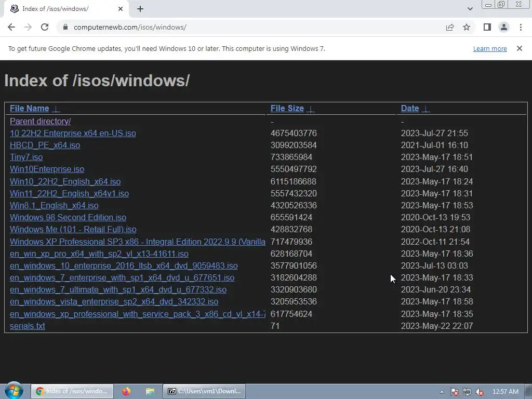Screen dimensions: 532x399
Task: Dismiss the Chrome update notification bar
Action: click(x=520, y=48)
